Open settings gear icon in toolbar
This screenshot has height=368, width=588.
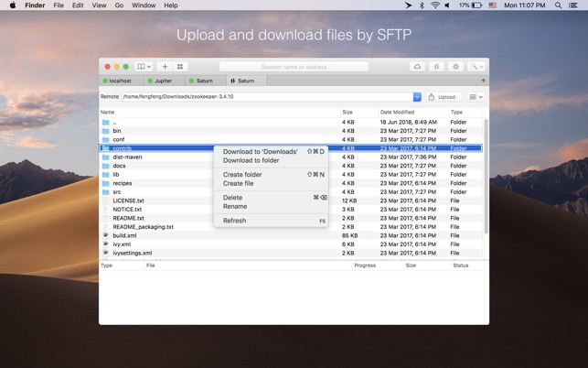click(455, 67)
